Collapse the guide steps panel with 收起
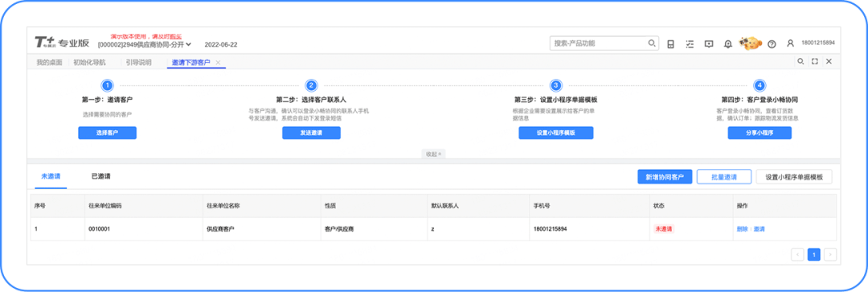868x292 pixels. click(x=433, y=154)
